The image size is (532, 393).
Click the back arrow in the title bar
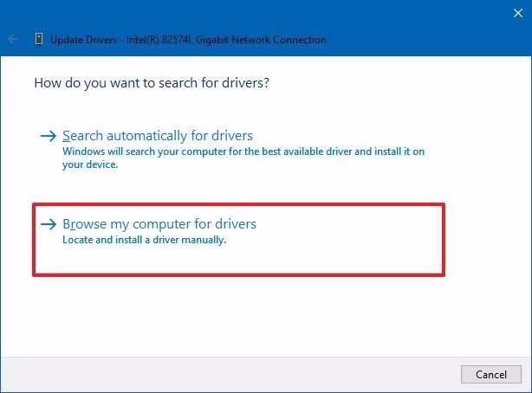tap(13, 39)
